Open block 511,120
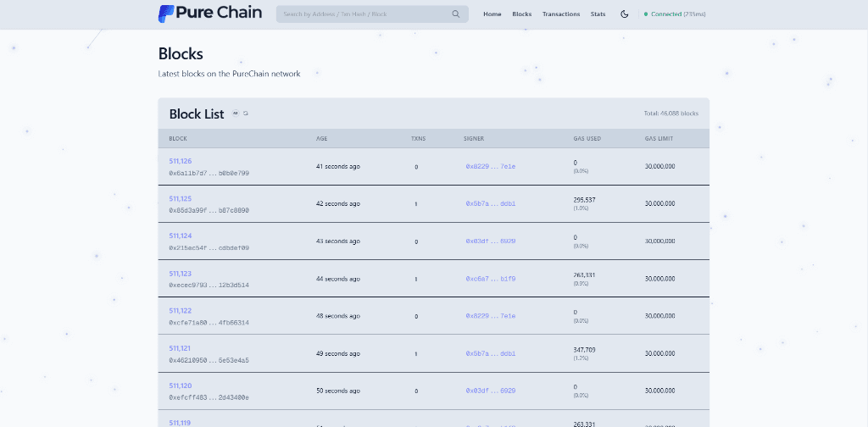 pyautogui.click(x=181, y=386)
